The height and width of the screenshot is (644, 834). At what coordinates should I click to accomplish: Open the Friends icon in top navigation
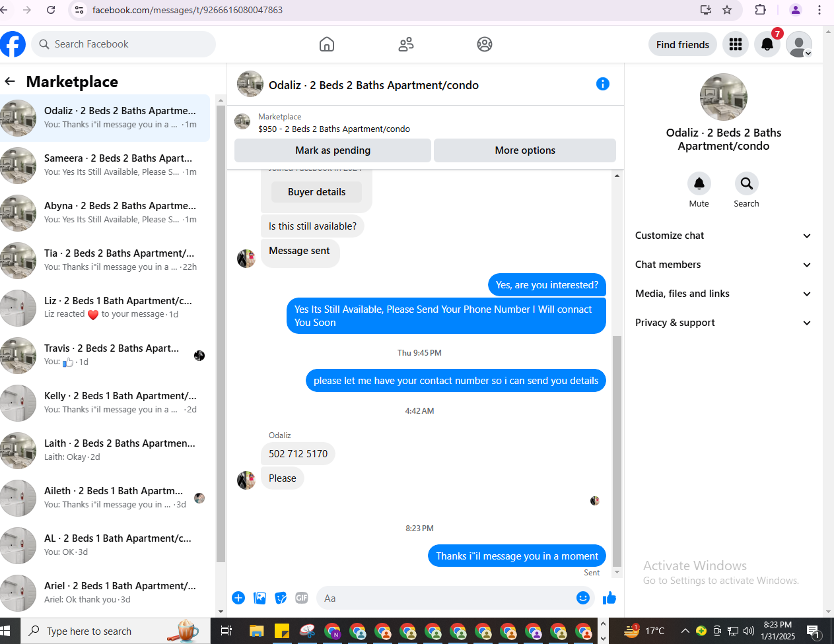406,44
